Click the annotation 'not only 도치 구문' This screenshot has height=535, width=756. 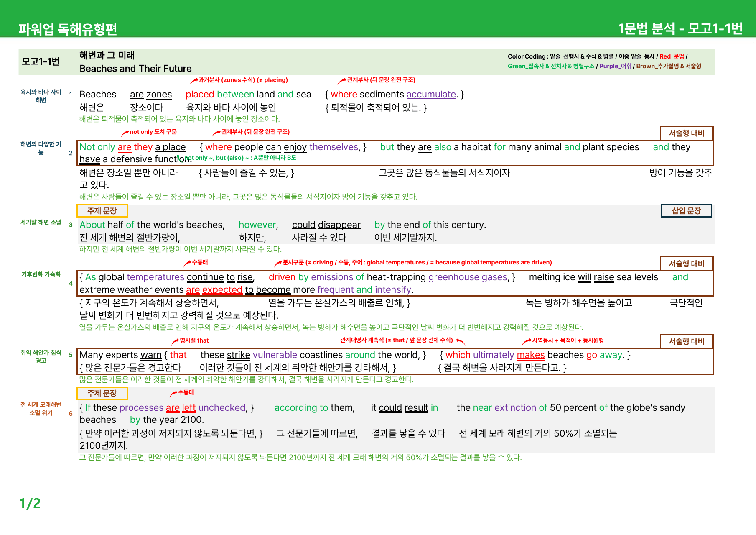[153, 132]
